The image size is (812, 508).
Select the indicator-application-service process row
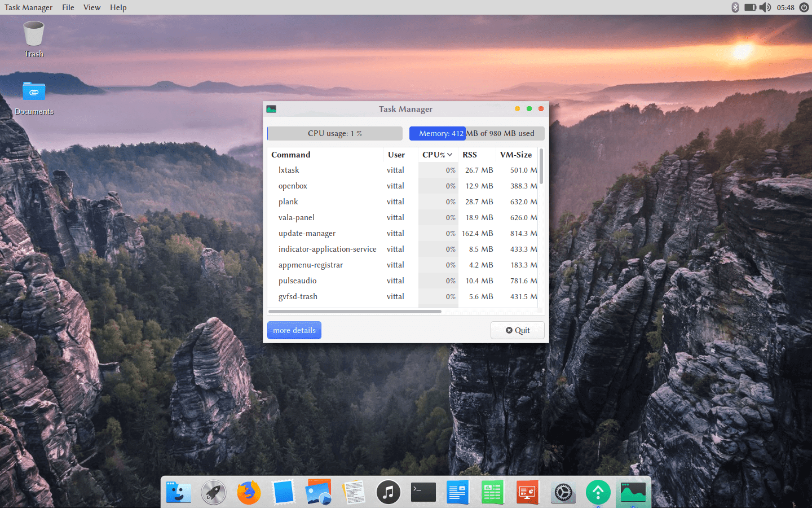(403, 249)
